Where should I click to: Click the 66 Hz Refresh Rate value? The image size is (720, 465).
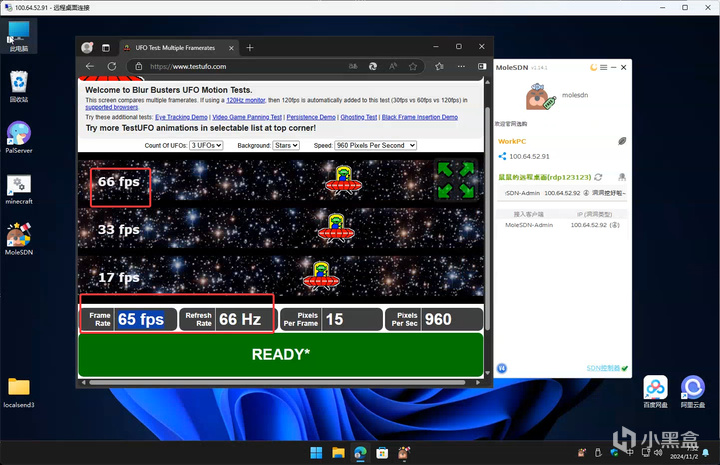pyautogui.click(x=240, y=319)
